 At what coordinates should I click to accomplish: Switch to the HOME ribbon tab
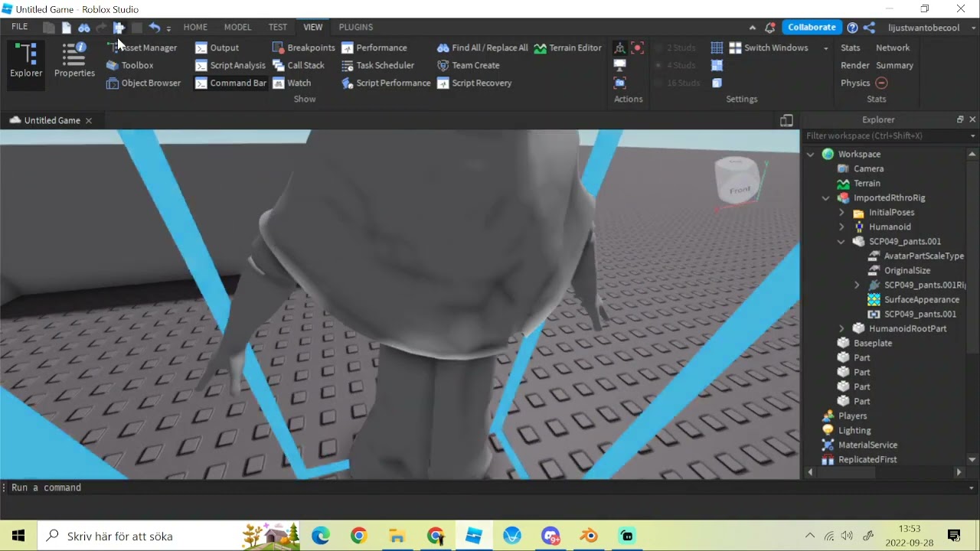pyautogui.click(x=195, y=27)
